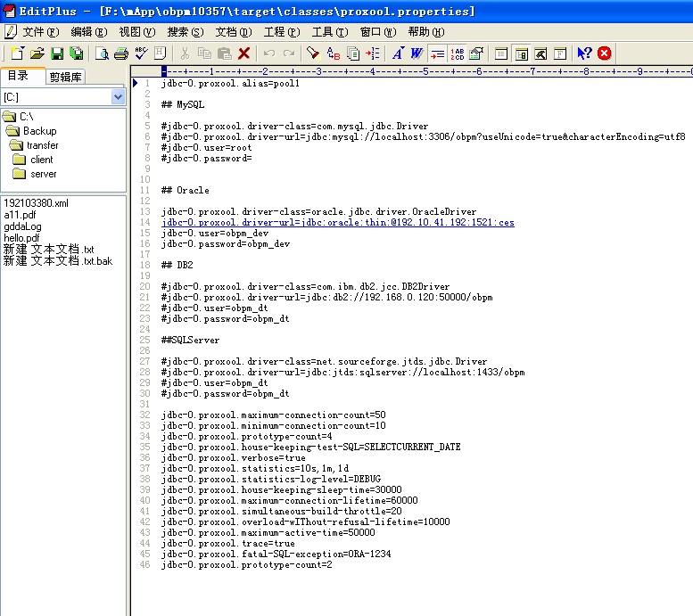
Task: Click the Replace A-to-B icon
Action: click(334, 53)
